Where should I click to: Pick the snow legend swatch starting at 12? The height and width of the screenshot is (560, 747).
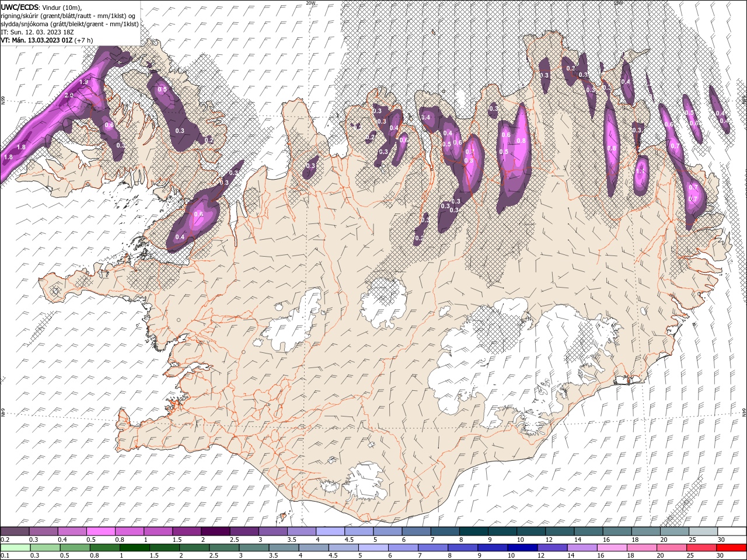[559, 531]
